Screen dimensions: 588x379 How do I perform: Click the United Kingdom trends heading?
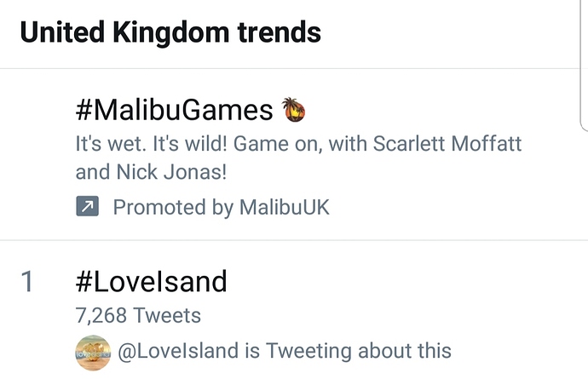[170, 32]
